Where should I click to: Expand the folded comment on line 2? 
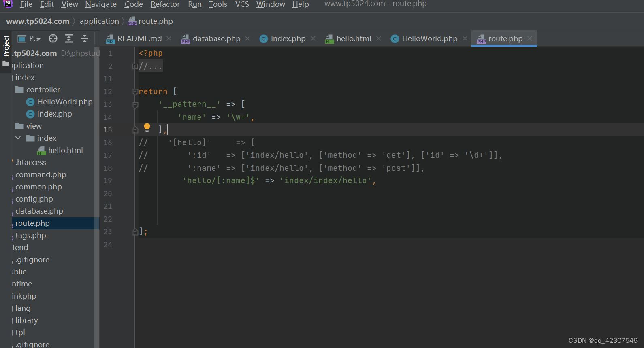coord(135,66)
